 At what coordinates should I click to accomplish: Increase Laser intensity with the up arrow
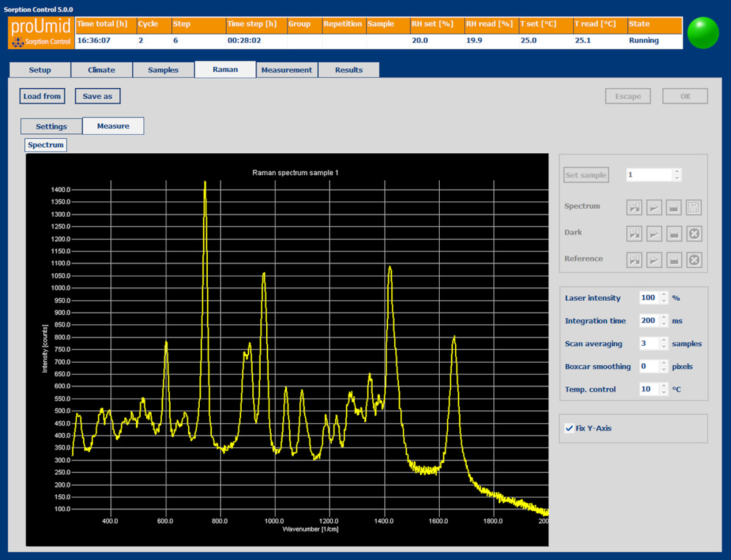click(x=664, y=295)
